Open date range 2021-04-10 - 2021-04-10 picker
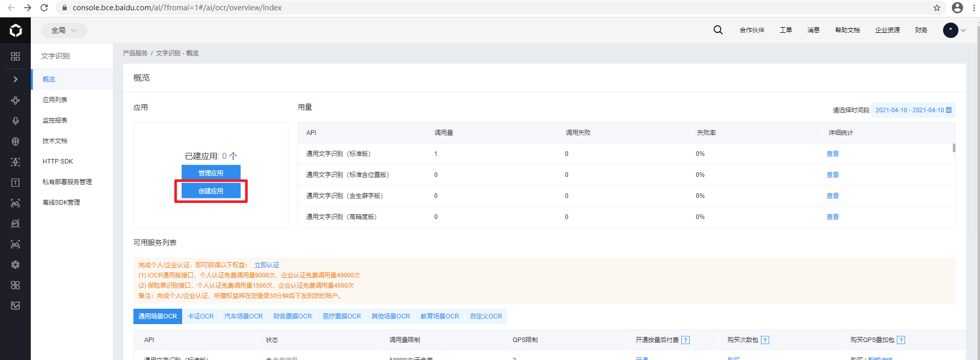 (x=913, y=110)
